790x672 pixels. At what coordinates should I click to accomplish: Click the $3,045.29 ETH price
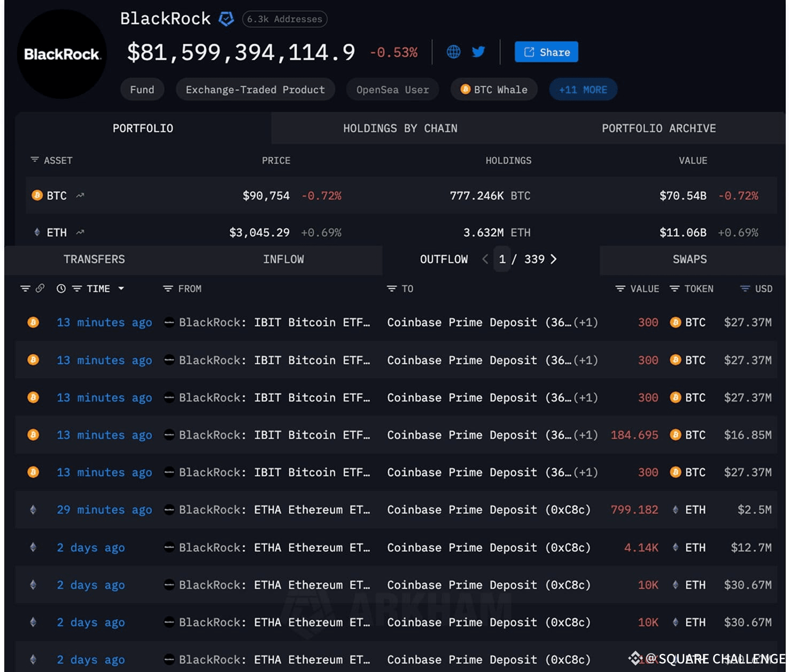coord(259,232)
